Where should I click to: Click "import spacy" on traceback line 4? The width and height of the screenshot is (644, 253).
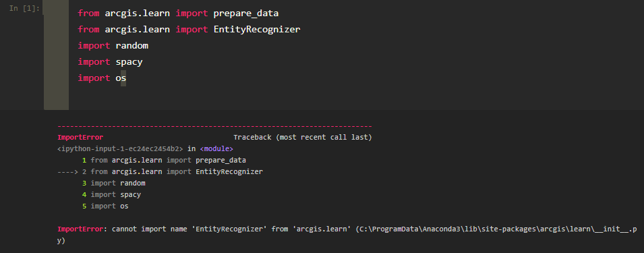(116, 195)
